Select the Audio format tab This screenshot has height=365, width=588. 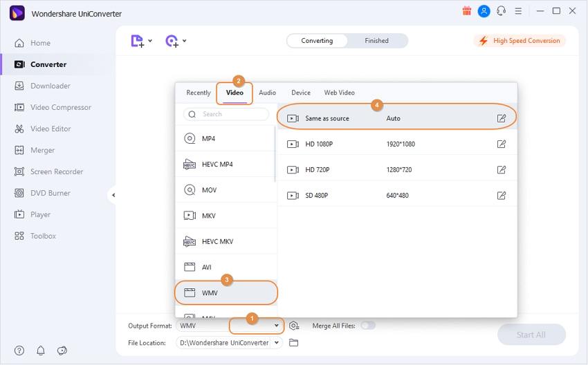tap(268, 93)
